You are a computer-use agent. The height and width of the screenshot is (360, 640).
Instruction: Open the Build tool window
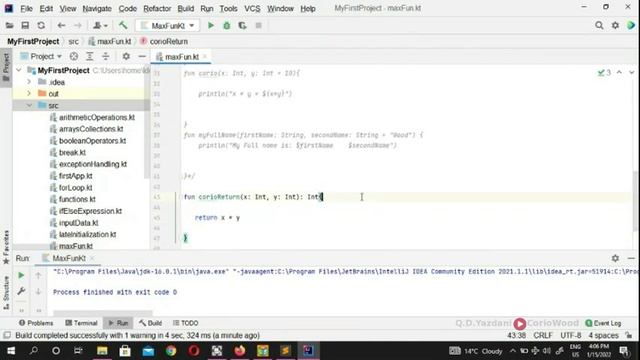pos(150,323)
